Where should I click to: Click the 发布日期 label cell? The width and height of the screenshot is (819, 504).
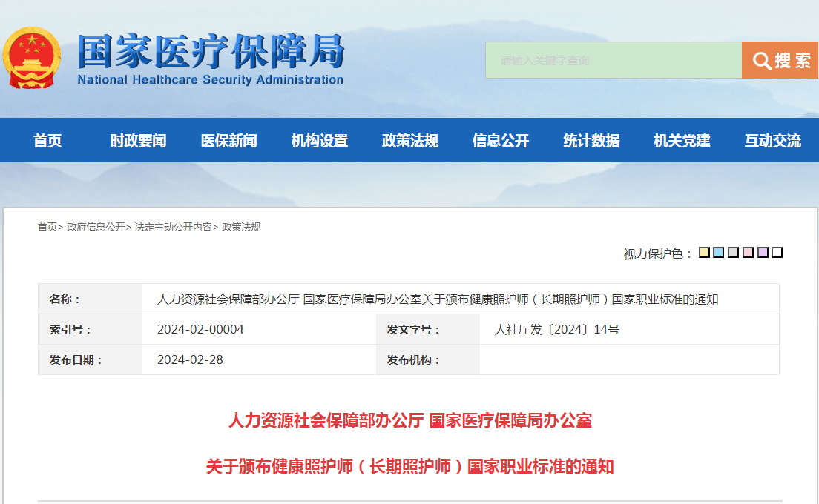(90, 360)
